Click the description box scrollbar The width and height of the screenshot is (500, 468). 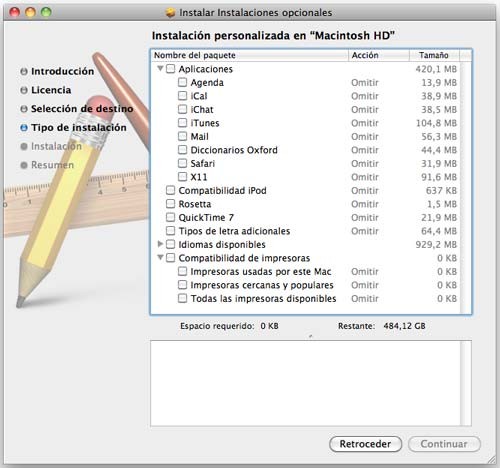click(466, 383)
